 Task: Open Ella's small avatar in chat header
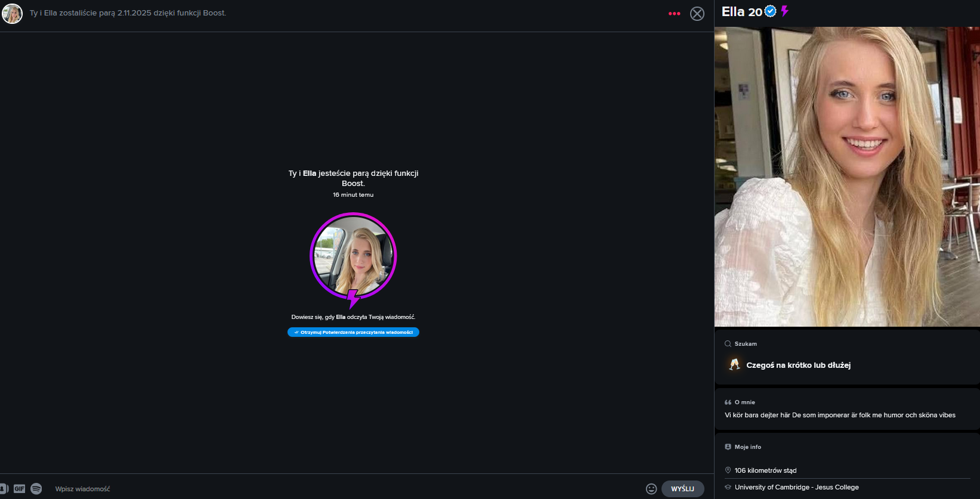pos(12,13)
